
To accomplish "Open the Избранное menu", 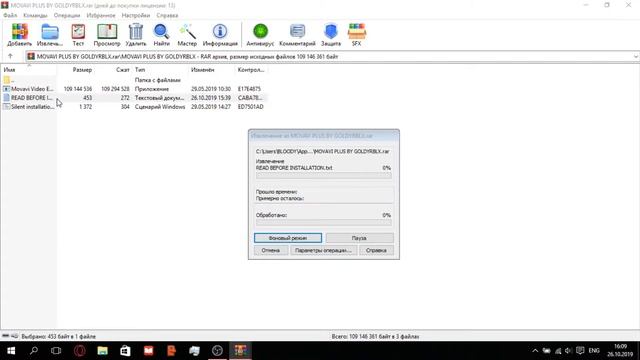I will pos(101,15).
